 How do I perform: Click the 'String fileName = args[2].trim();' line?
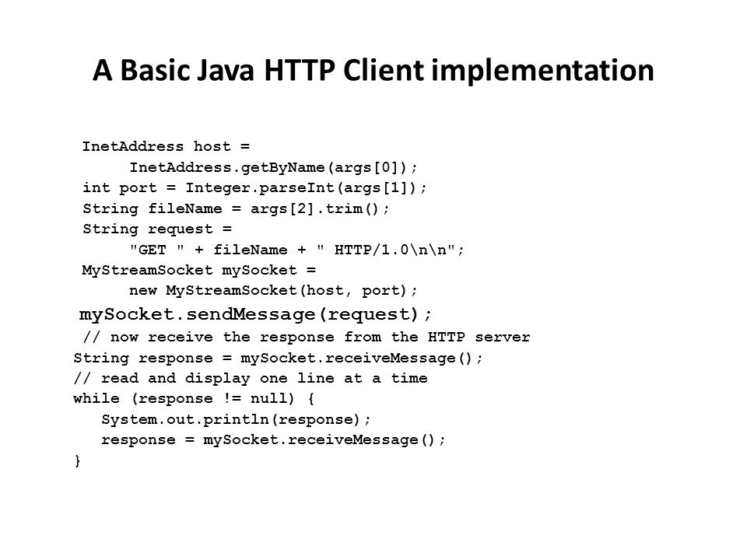(236, 208)
